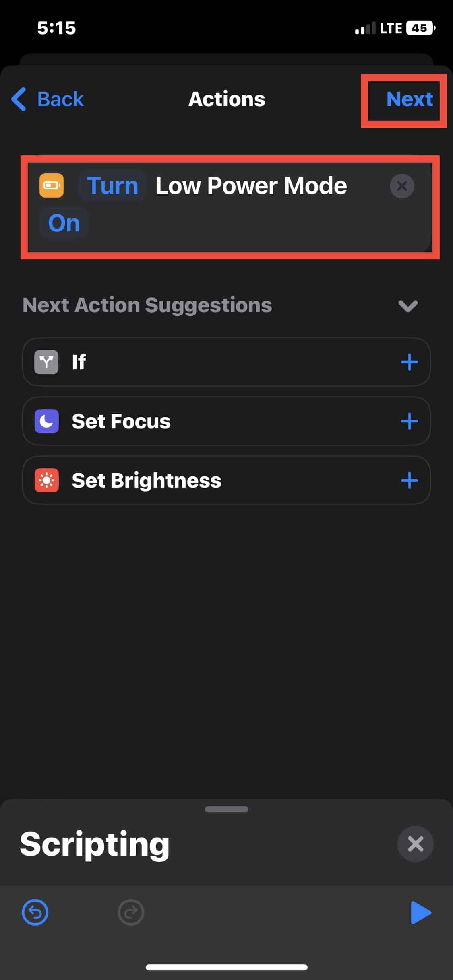Viewport: 453px width, 980px height.
Task: Tap the greyed-out redo arrow
Action: pyautogui.click(x=131, y=912)
